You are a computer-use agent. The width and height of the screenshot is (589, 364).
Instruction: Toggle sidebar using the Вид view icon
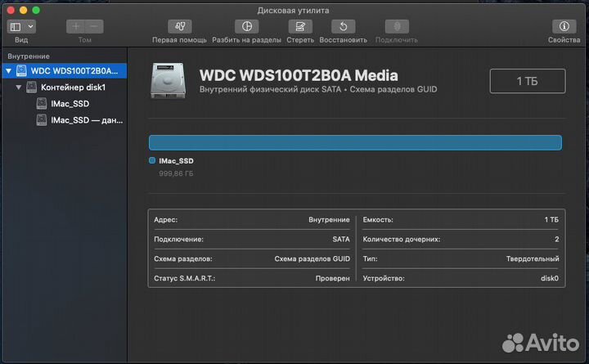tap(16, 27)
